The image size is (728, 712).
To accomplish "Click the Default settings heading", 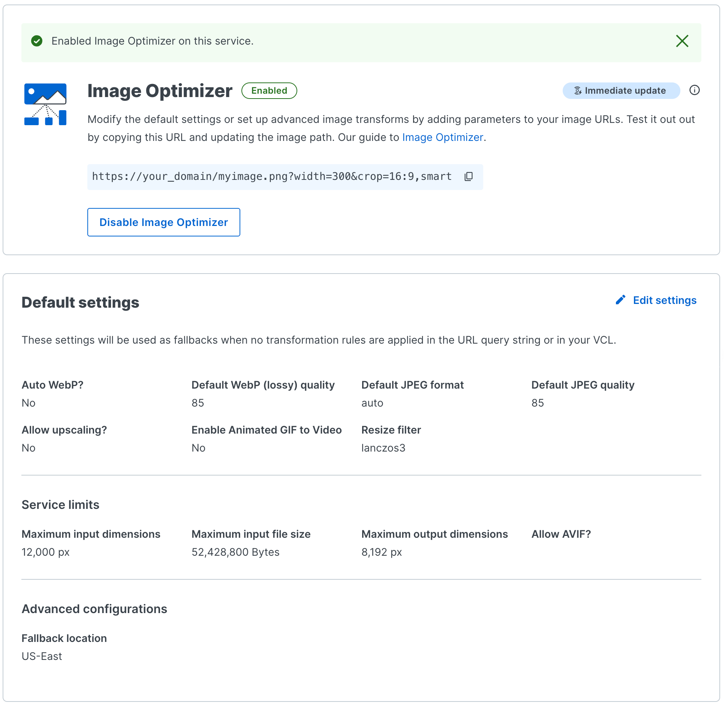I will [81, 302].
